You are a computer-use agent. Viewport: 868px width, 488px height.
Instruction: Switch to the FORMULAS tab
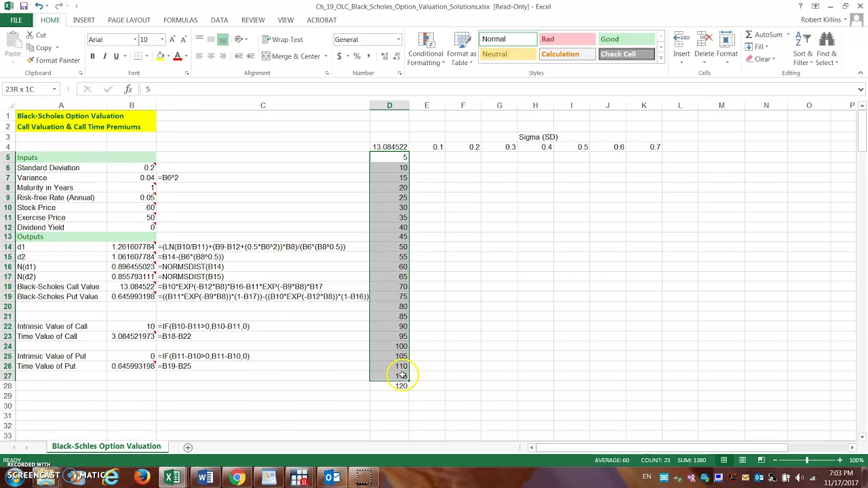(x=180, y=20)
